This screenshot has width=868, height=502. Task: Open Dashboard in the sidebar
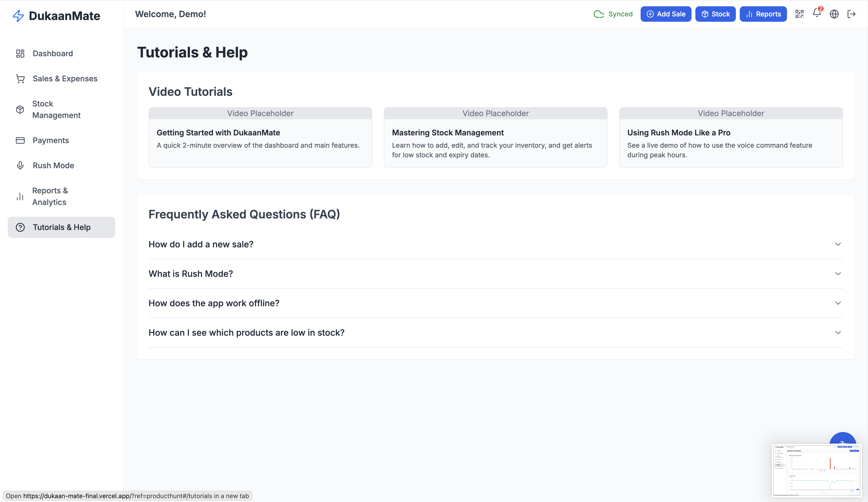click(x=53, y=53)
